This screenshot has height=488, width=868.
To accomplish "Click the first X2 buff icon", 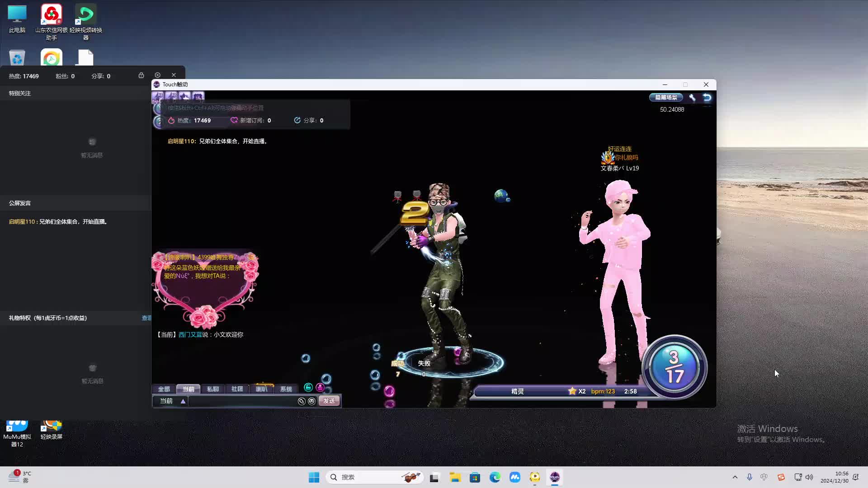I will tap(158, 96).
